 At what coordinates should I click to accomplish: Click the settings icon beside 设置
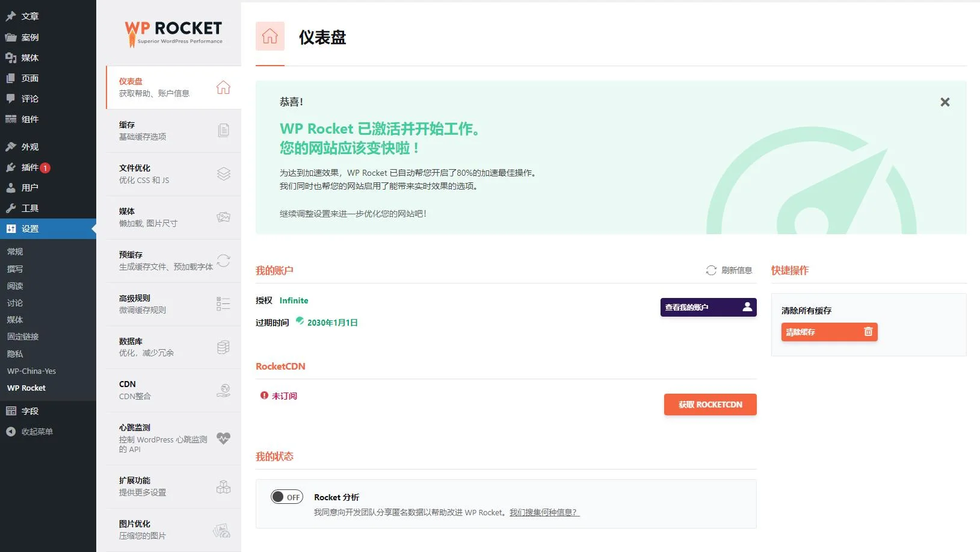(11, 229)
